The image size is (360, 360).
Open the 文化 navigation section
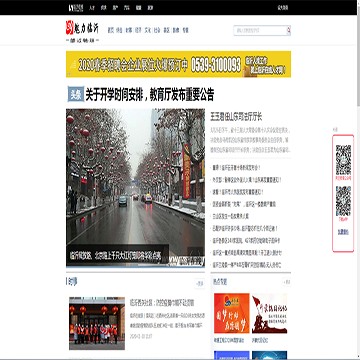tap(148, 30)
